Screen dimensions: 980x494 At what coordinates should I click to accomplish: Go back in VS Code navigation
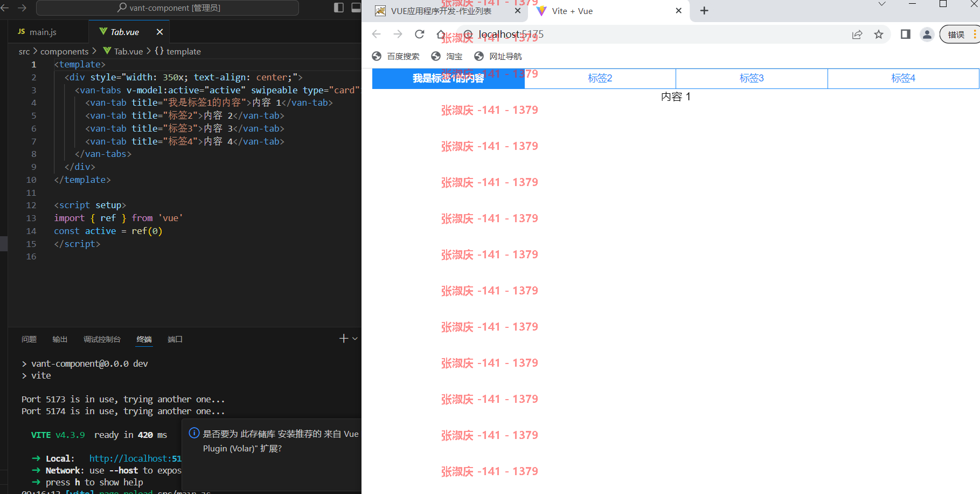pos(4,8)
